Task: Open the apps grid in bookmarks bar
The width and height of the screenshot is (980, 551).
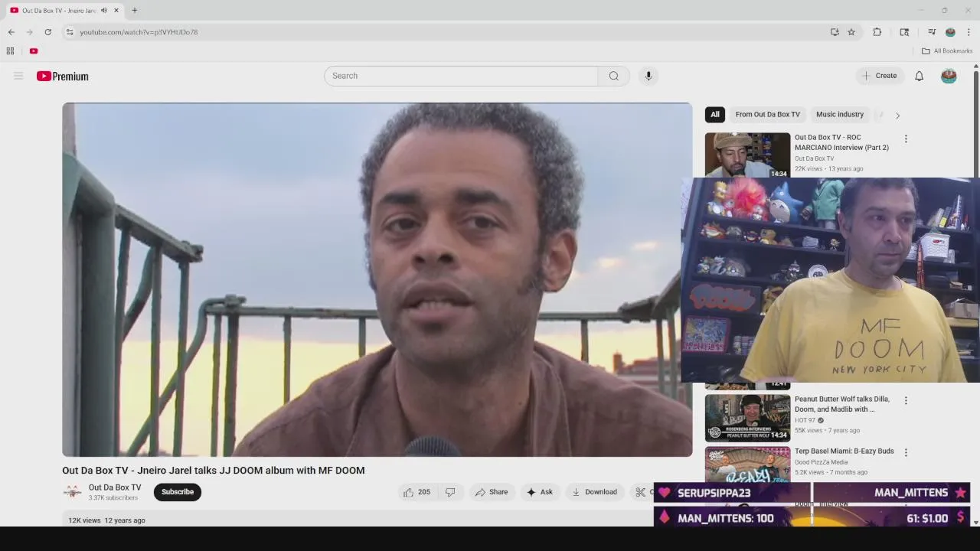Action: (x=10, y=51)
